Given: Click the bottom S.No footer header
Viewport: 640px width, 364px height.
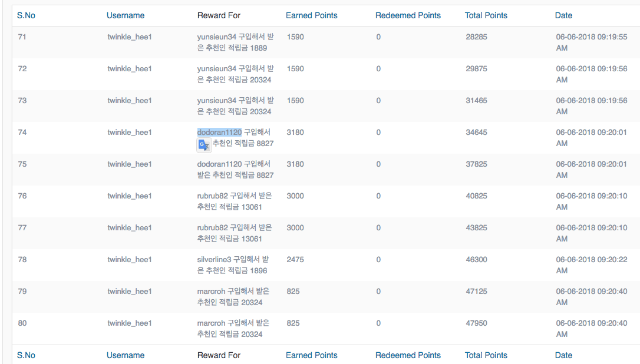Looking at the screenshot, I should point(26,355).
